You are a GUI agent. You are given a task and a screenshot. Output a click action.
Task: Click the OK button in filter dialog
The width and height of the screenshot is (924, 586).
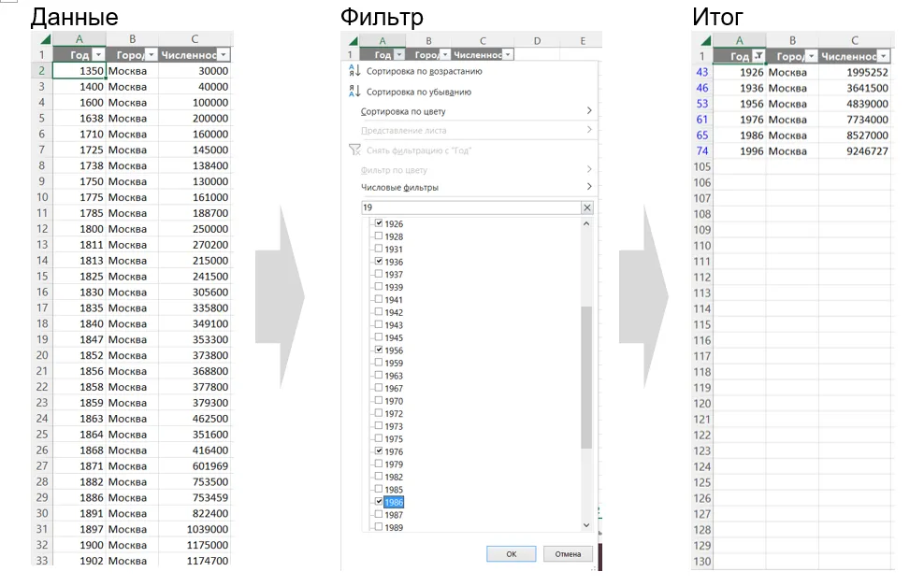(x=511, y=553)
